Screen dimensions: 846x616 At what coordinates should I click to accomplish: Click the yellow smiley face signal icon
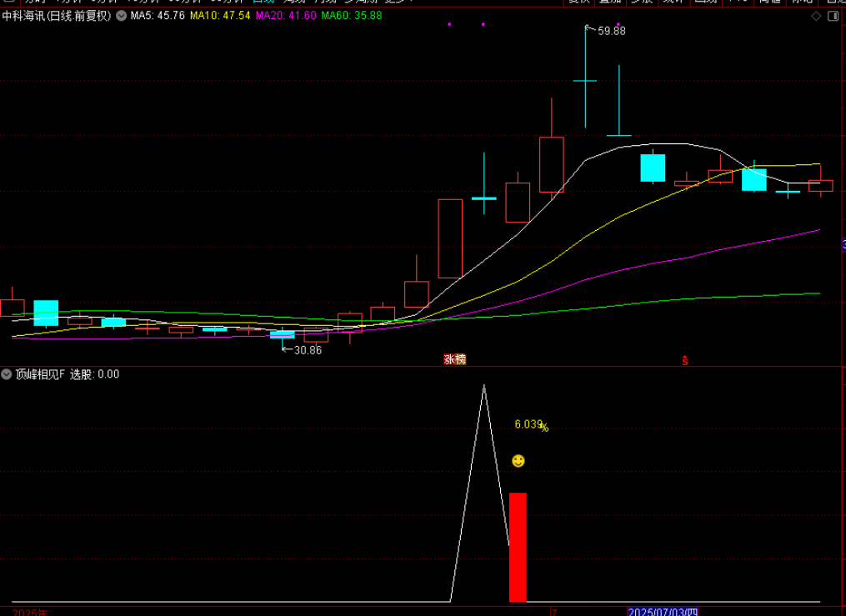(518, 461)
